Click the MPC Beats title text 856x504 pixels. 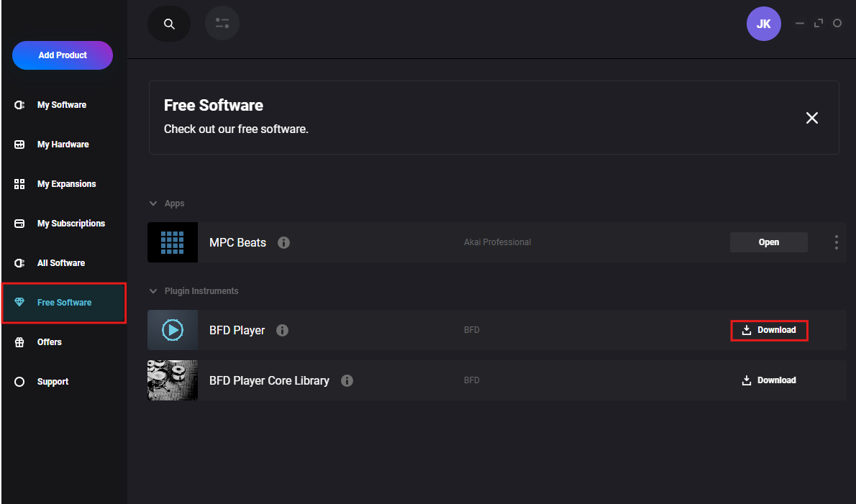tap(237, 243)
